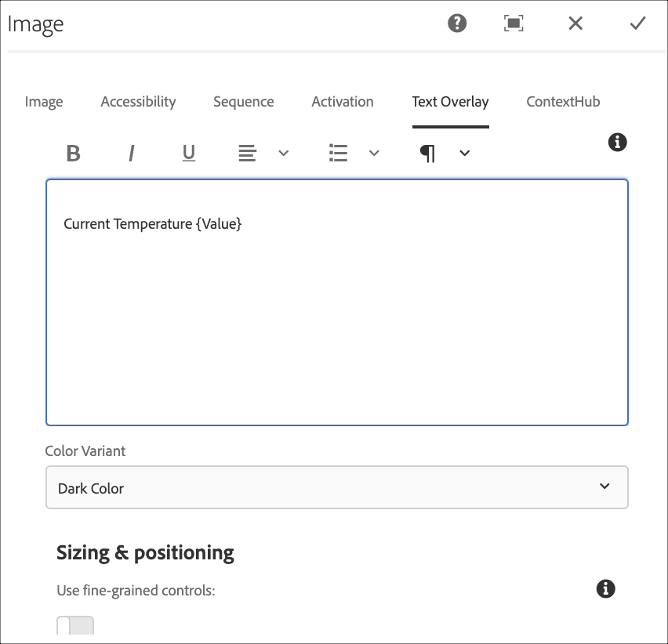Screen dimensions: 668x644
Task: Show info about fine-grained controls
Action: pyautogui.click(x=605, y=589)
